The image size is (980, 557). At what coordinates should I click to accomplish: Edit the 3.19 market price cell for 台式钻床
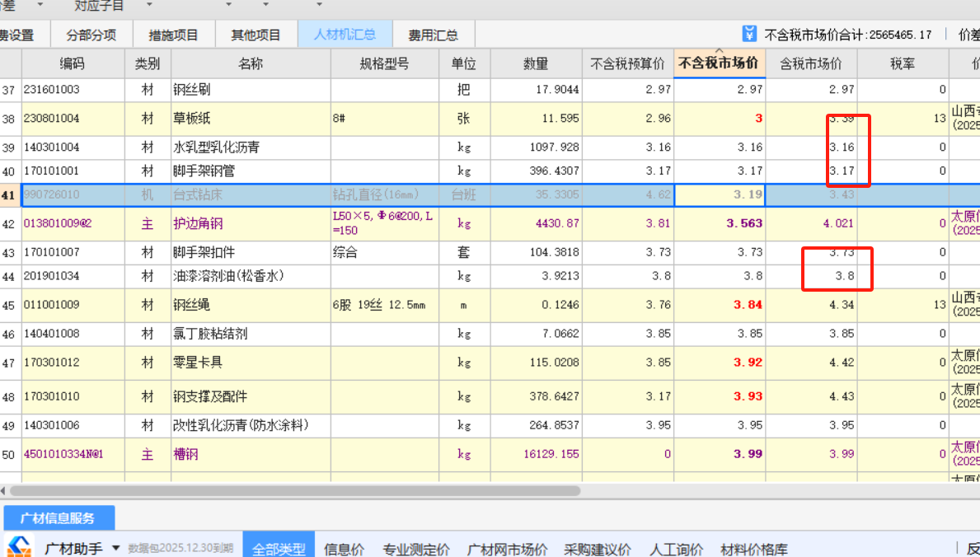[720, 194]
